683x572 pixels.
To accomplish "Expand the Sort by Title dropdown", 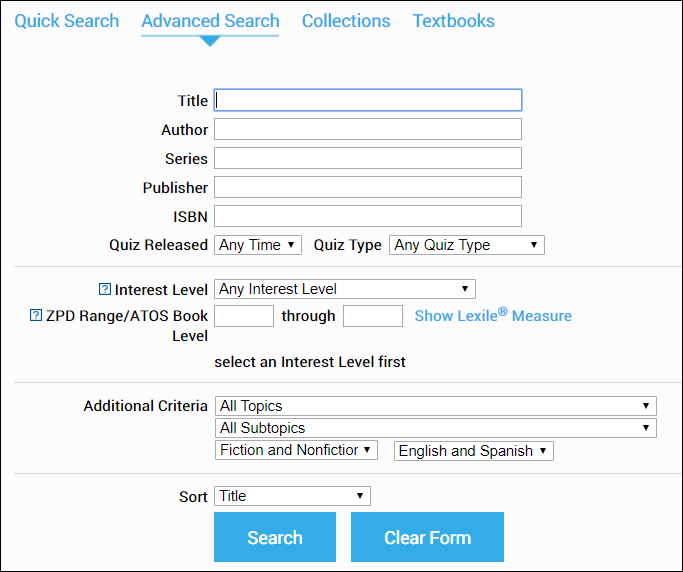I will click(x=292, y=496).
